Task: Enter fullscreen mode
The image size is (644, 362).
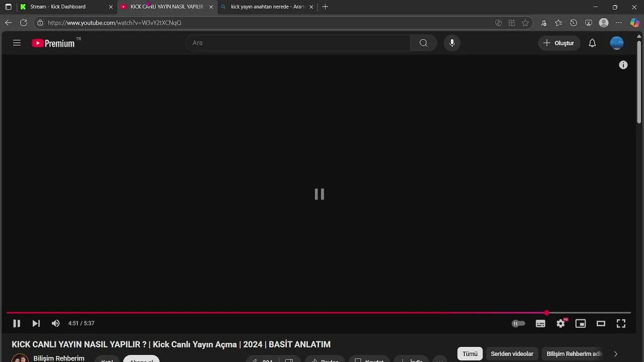Action: pyautogui.click(x=621, y=324)
